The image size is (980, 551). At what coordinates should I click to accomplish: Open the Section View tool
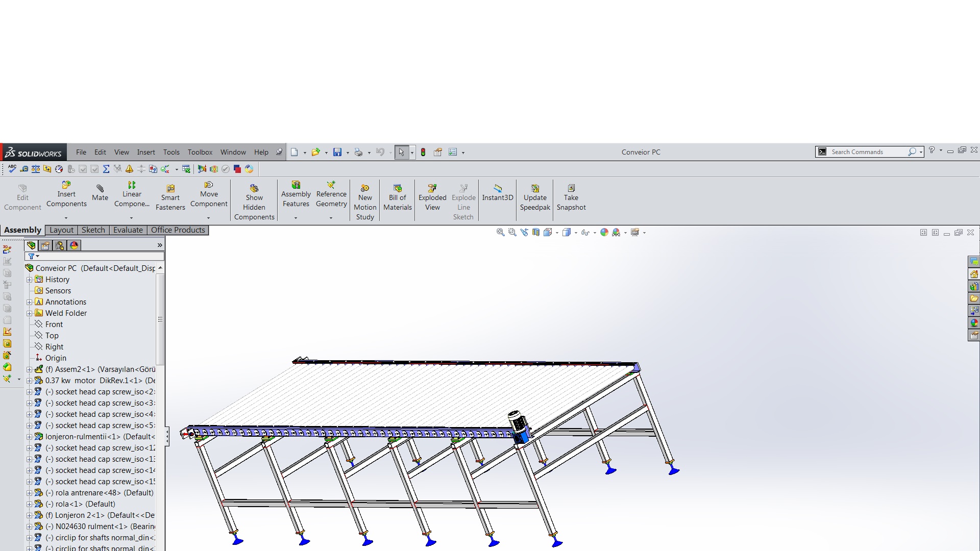coord(536,232)
